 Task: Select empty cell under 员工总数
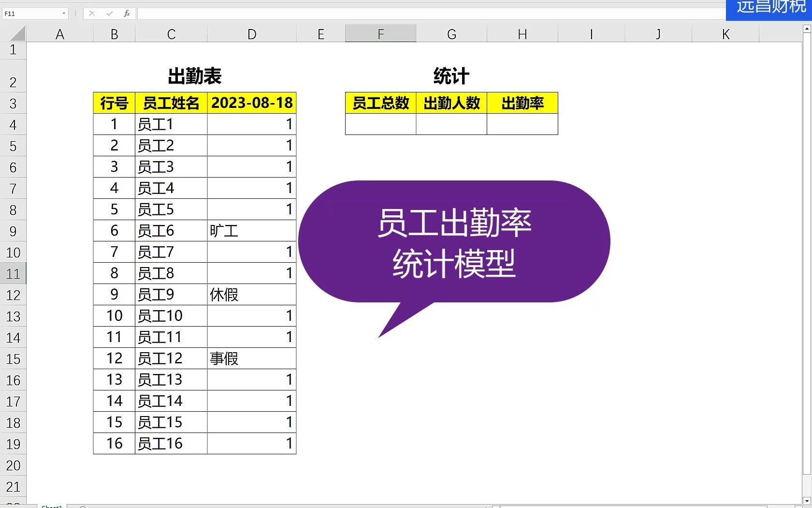click(381, 124)
